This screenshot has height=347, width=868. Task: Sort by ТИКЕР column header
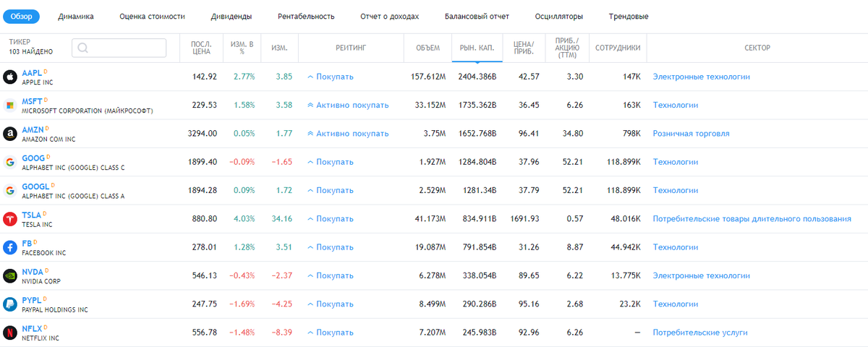[20, 43]
